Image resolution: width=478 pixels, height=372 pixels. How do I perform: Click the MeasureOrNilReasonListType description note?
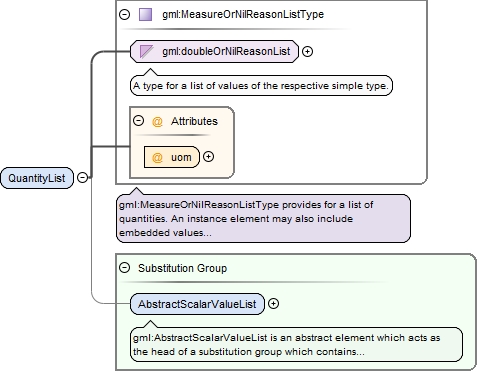point(263,218)
